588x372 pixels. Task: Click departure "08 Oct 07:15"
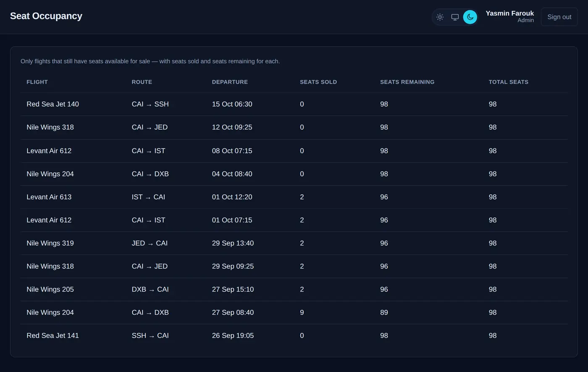(x=232, y=151)
